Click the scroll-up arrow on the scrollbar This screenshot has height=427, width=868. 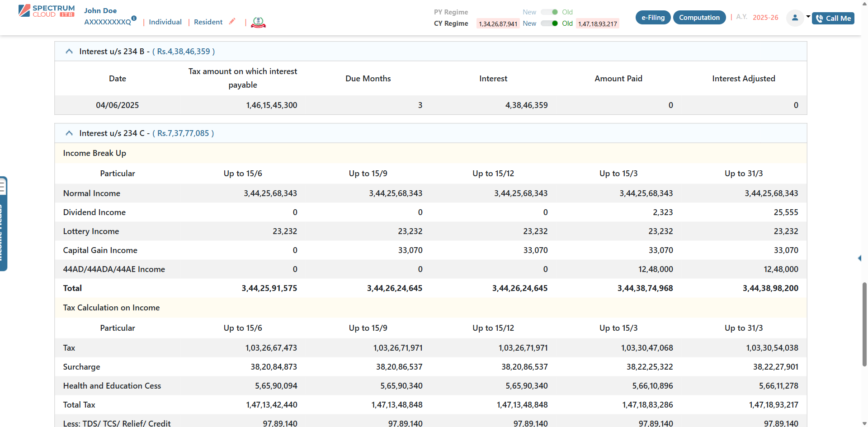pos(863,5)
